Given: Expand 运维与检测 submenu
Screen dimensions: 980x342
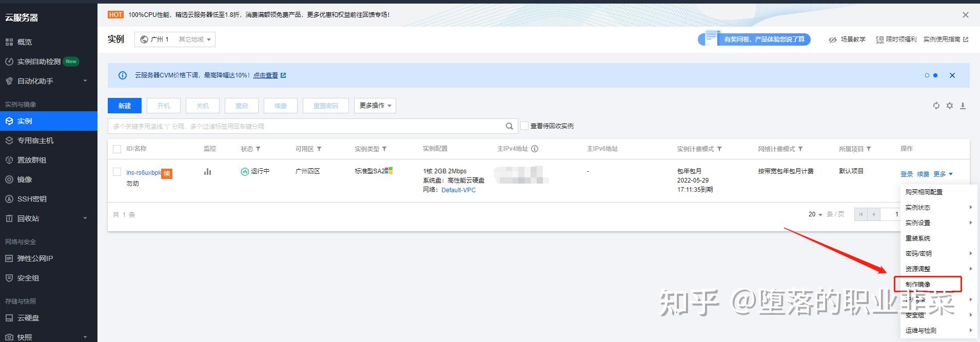Looking at the screenshot, I should coord(939,331).
